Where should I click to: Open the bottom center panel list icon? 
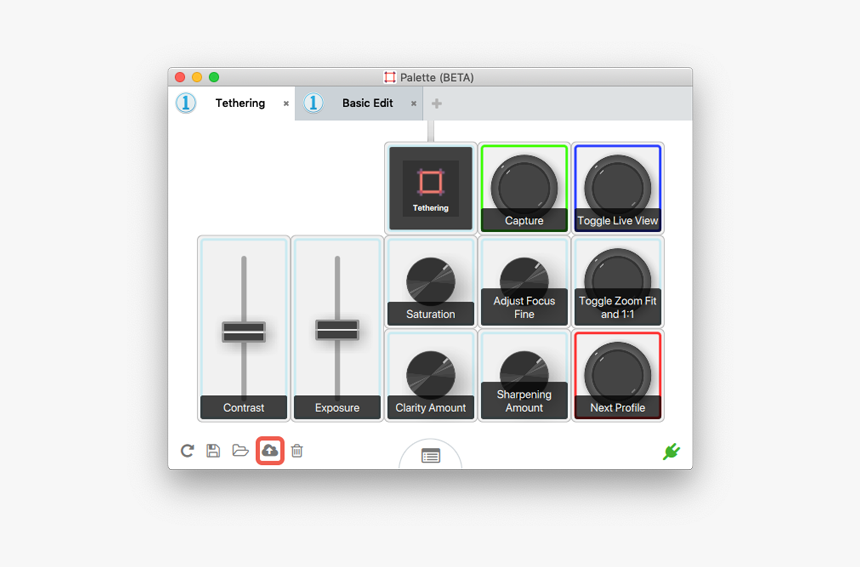point(430,456)
